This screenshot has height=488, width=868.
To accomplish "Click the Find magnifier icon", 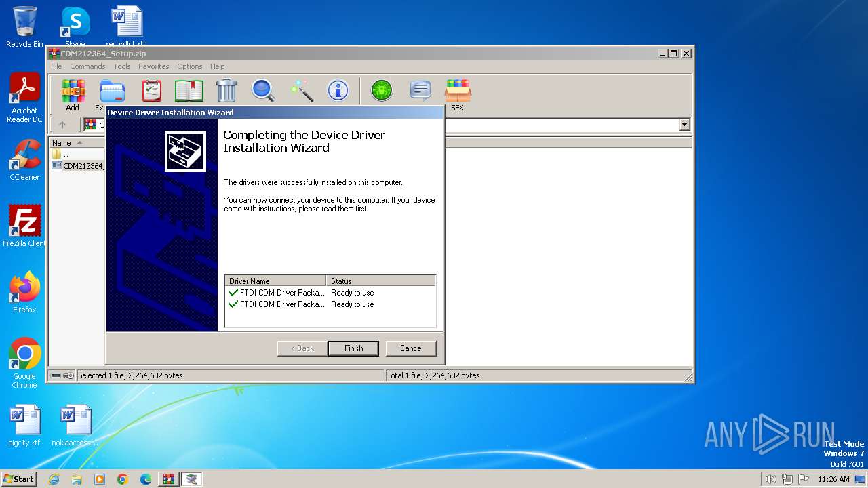I will (x=262, y=91).
